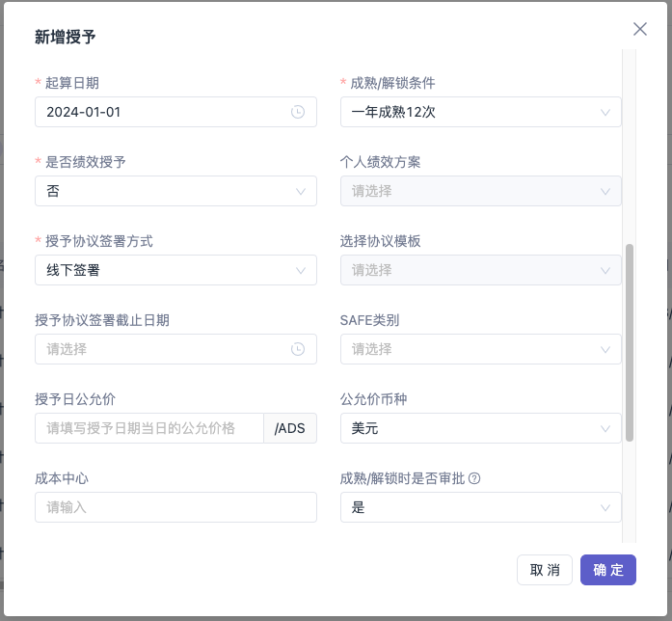Open the 授予协议签署方式 dropdown showing 线下签署
Screen dimensions: 672x621
tap(175, 270)
